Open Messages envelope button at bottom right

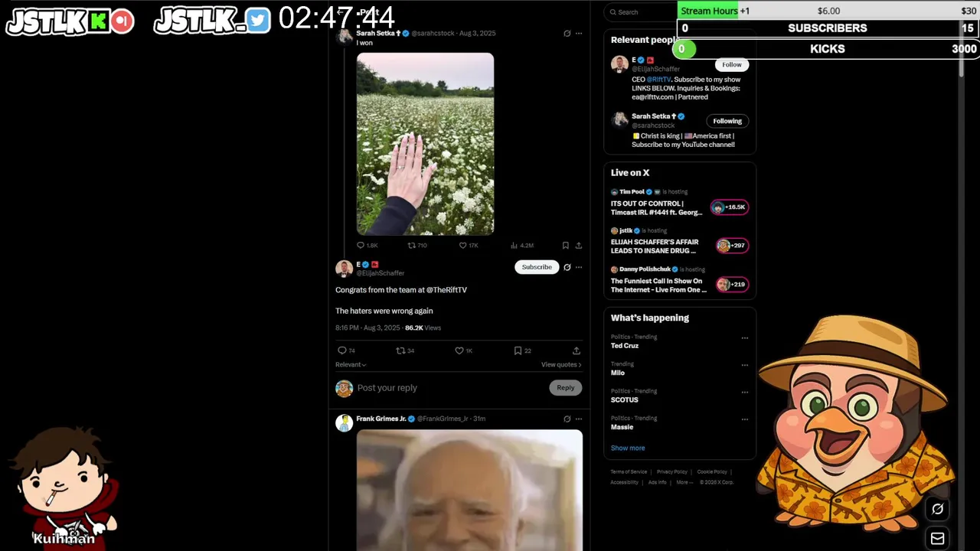[x=937, y=538]
